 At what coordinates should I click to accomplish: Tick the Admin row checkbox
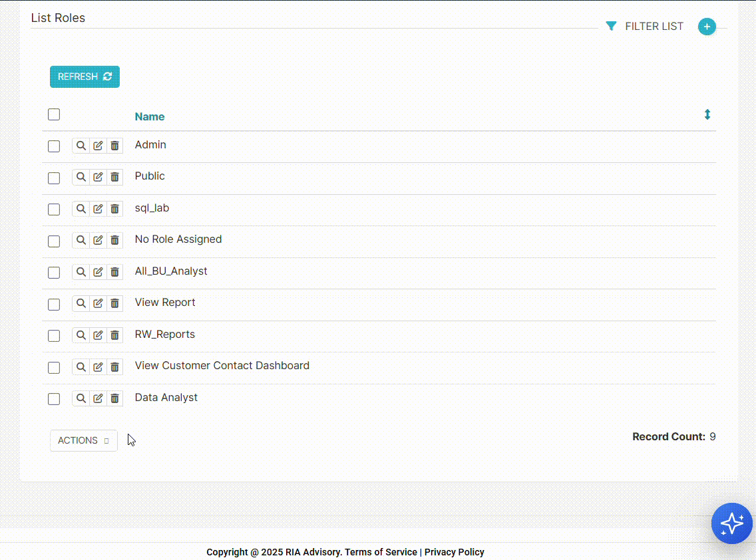click(54, 146)
